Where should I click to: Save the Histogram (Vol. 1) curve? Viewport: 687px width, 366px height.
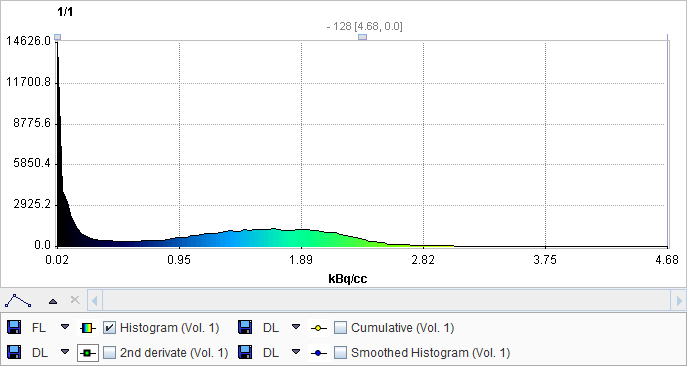(14, 327)
